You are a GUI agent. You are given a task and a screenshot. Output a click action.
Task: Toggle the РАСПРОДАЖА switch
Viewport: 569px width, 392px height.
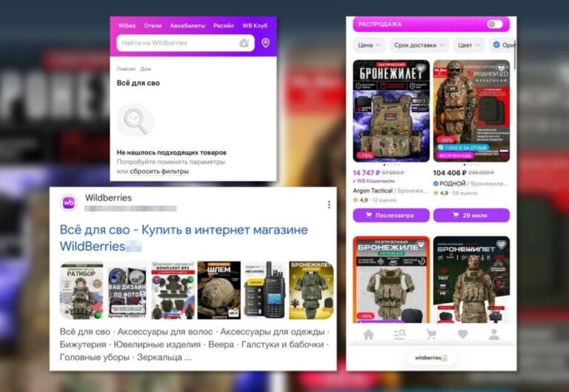pyautogui.click(x=495, y=24)
